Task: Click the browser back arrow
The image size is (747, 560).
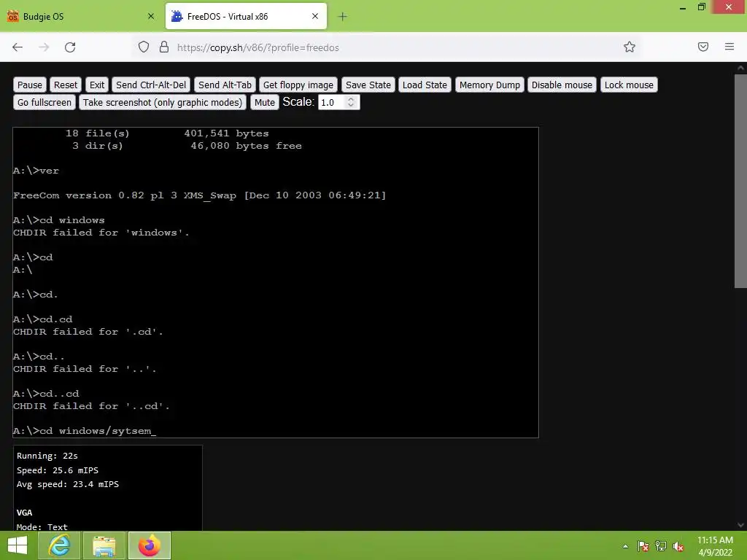Action: coord(18,47)
